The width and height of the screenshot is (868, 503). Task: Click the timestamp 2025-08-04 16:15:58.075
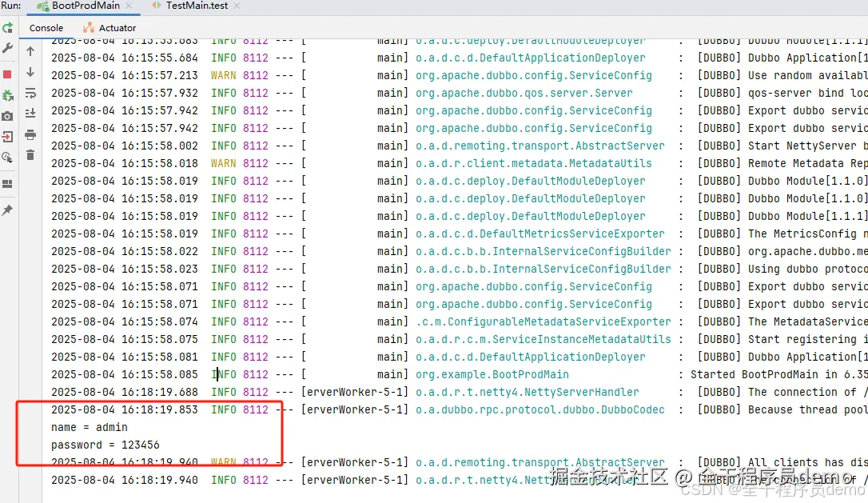[125, 340]
